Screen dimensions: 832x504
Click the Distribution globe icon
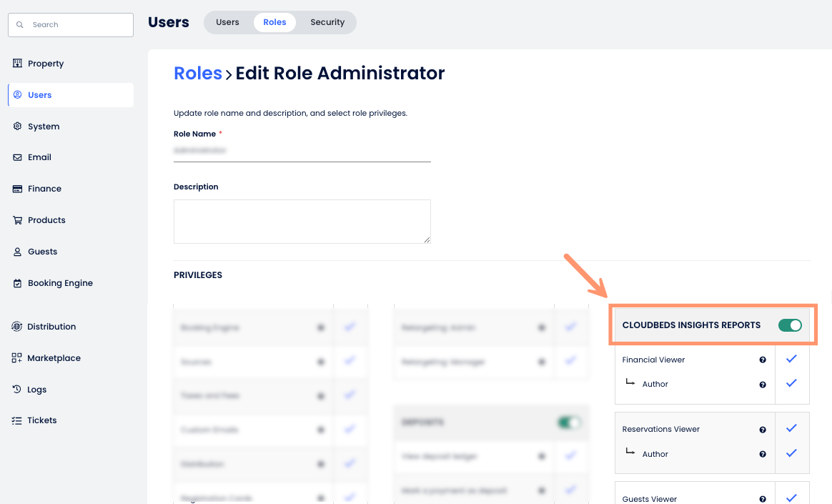[x=17, y=327]
